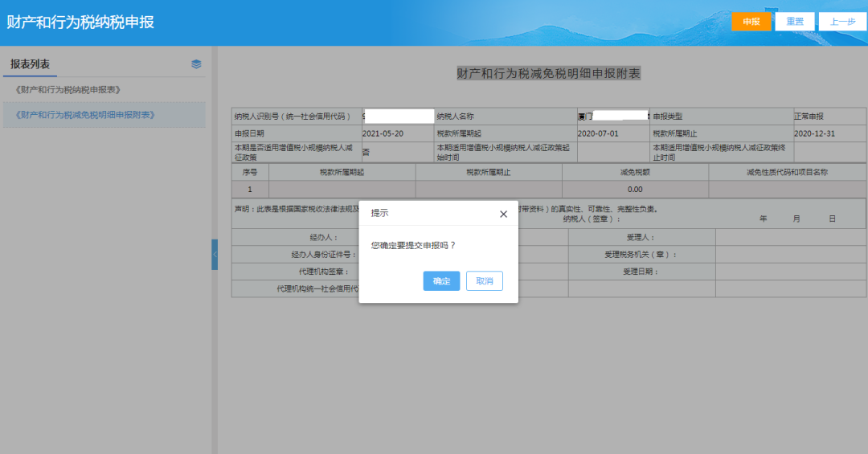
Task: Click the 受理人 field label
Action: pyautogui.click(x=641, y=237)
